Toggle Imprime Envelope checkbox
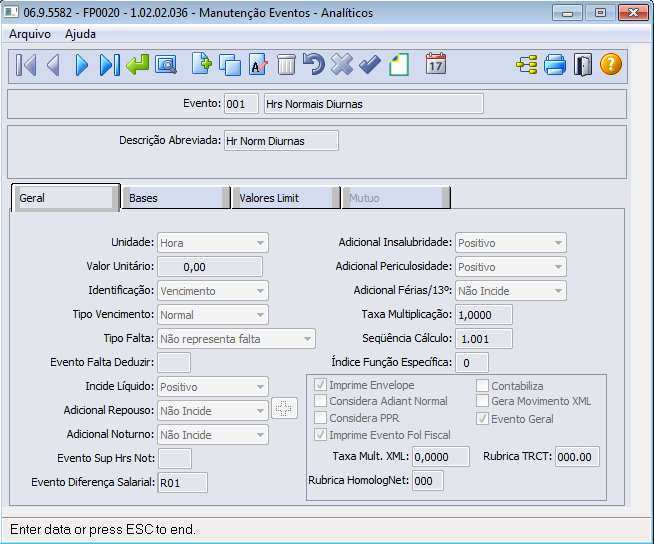This screenshot has width=654, height=544. [x=320, y=385]
